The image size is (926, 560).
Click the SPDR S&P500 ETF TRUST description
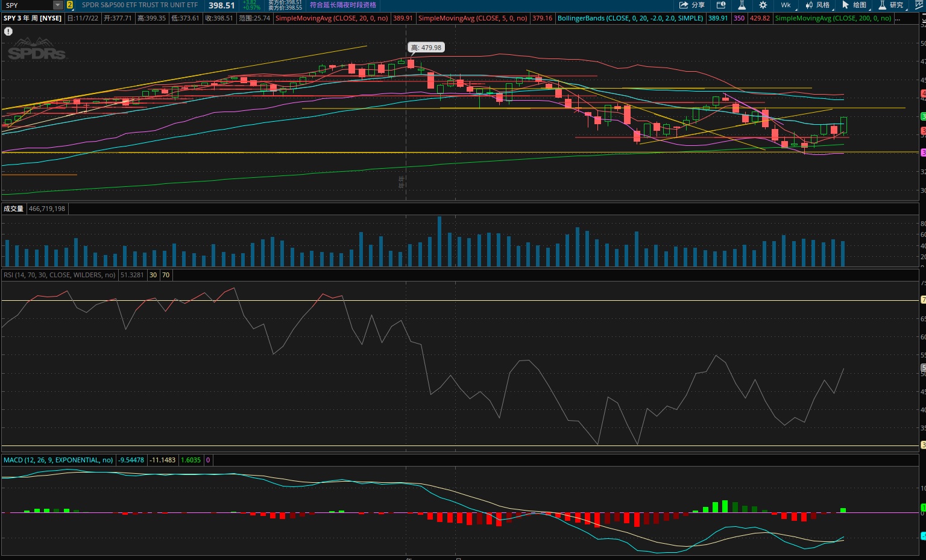140,5
